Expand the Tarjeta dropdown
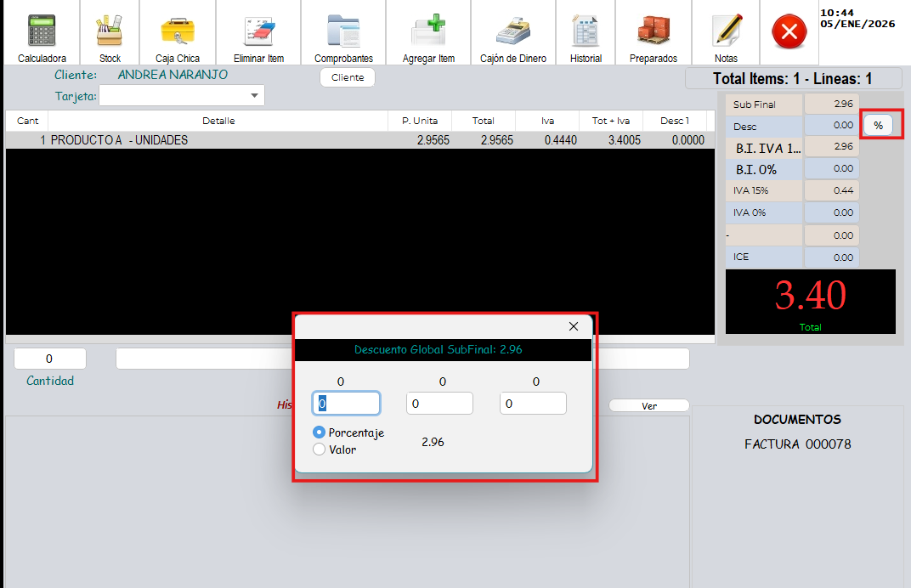This screenshot has height=588, width=911. tap(255, 96)
